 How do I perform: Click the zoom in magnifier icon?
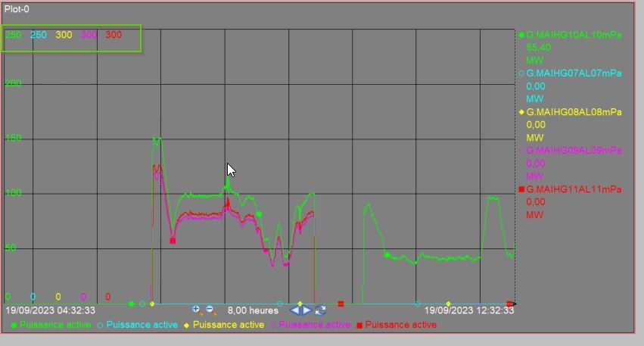(x=196, y=310)
